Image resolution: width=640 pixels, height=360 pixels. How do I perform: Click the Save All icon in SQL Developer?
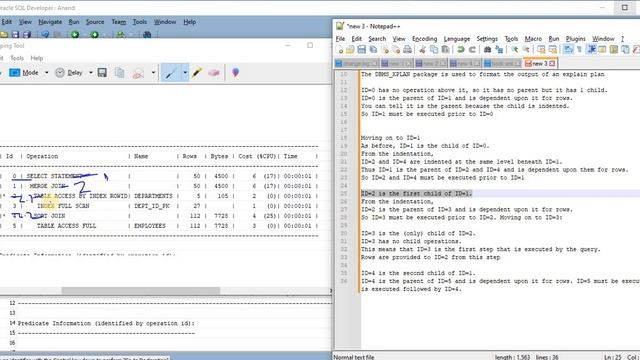coord(27,35)
